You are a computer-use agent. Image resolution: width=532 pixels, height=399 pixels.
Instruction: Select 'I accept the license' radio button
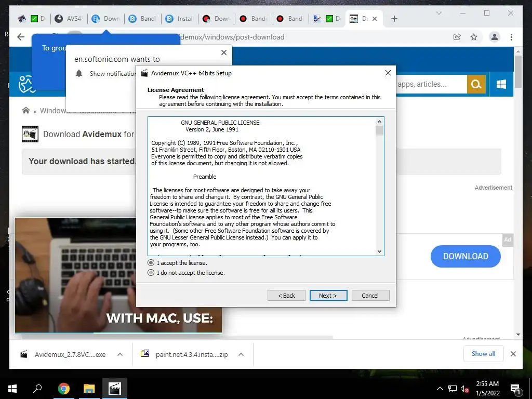151,262
